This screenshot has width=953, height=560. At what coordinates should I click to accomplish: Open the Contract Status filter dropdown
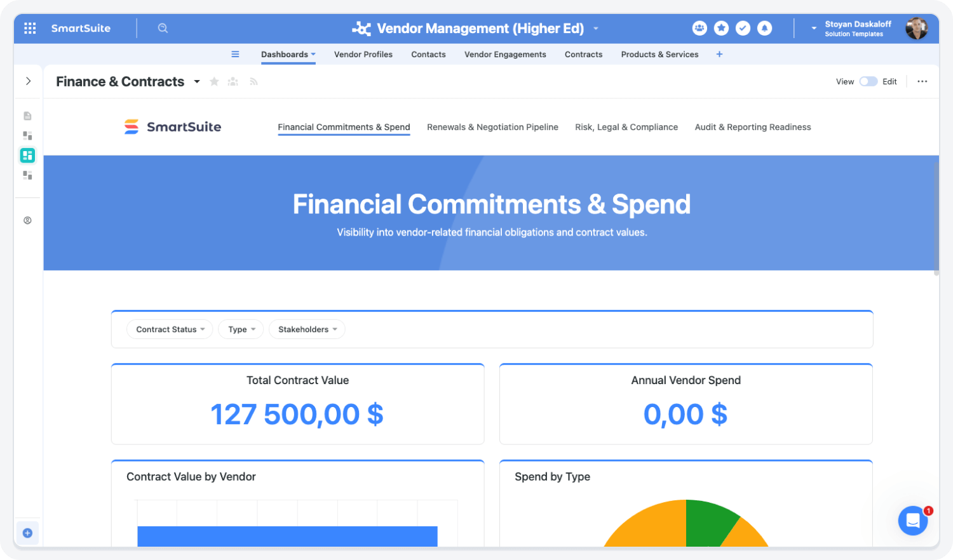tap(170, 329)
